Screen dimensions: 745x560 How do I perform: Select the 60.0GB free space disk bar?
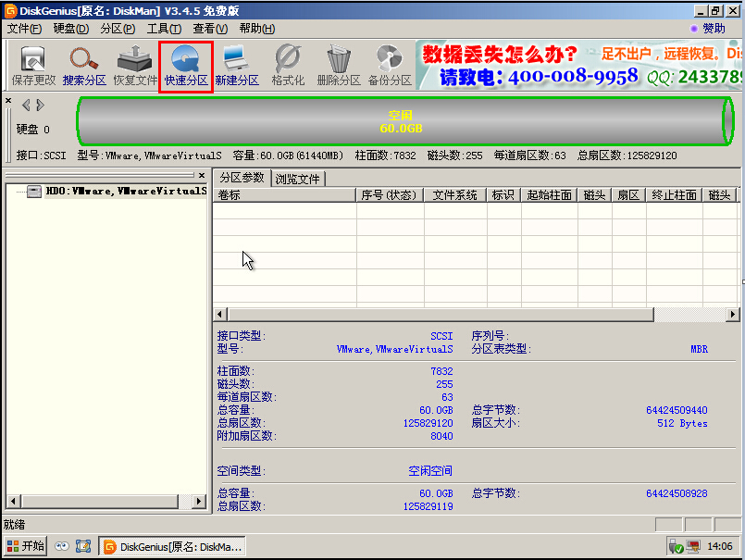(400, 121)
